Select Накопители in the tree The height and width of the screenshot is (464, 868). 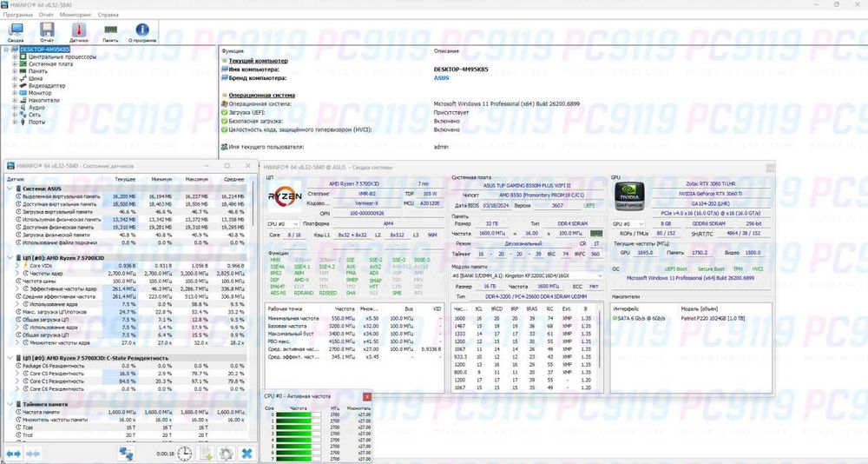[43, 100]
